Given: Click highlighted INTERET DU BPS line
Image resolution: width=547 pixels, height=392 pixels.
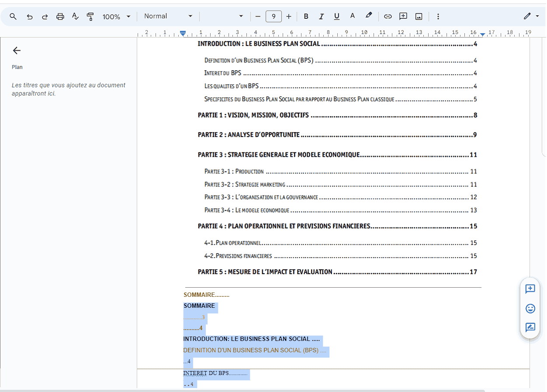Looking at the screenshot, I should pos(215,373).
